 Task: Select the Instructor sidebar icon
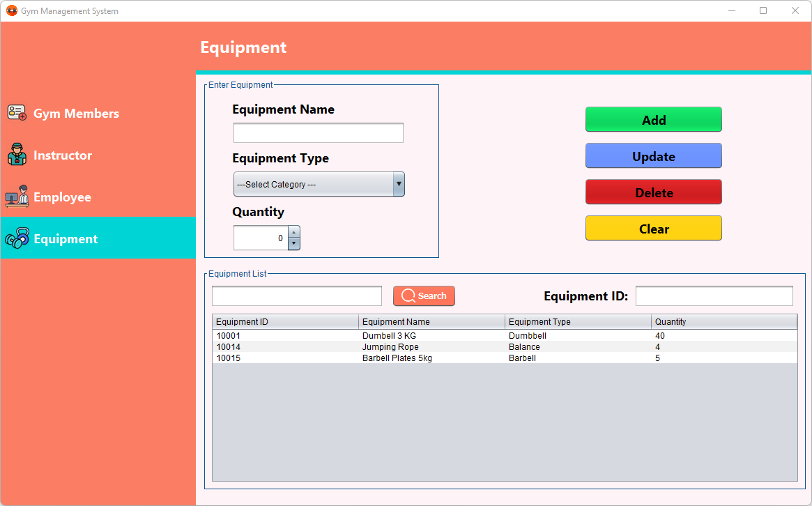tap(17, 155)
